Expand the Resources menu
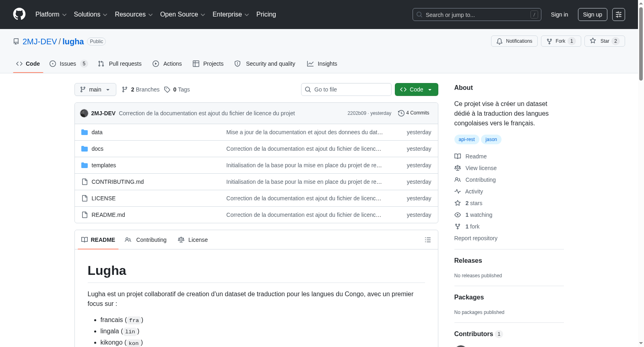The width and height of the screenshot is (644, 347). pos(134,15)
